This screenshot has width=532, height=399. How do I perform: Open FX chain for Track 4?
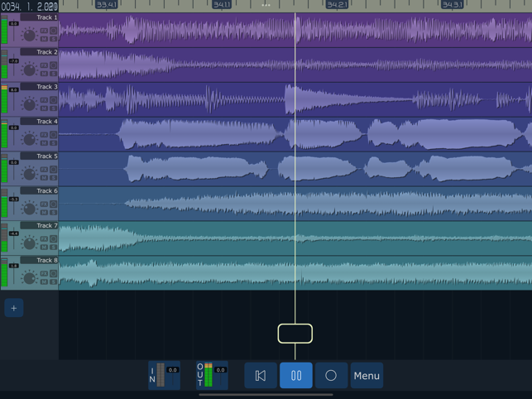coord(44,135)
